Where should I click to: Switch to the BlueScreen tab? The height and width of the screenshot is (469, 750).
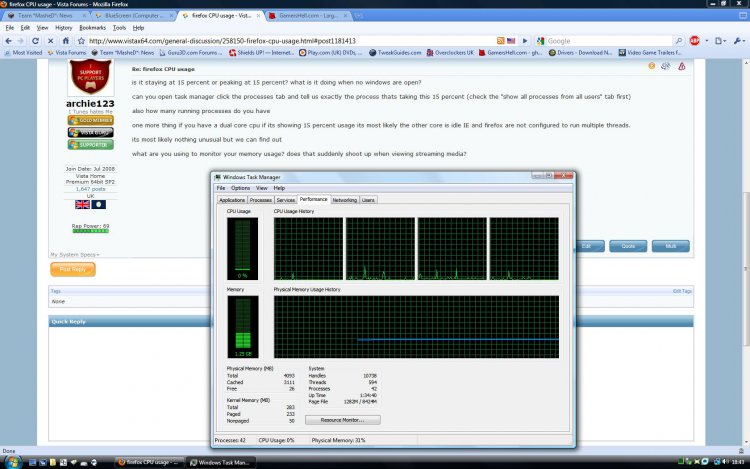tap(134, 16)
